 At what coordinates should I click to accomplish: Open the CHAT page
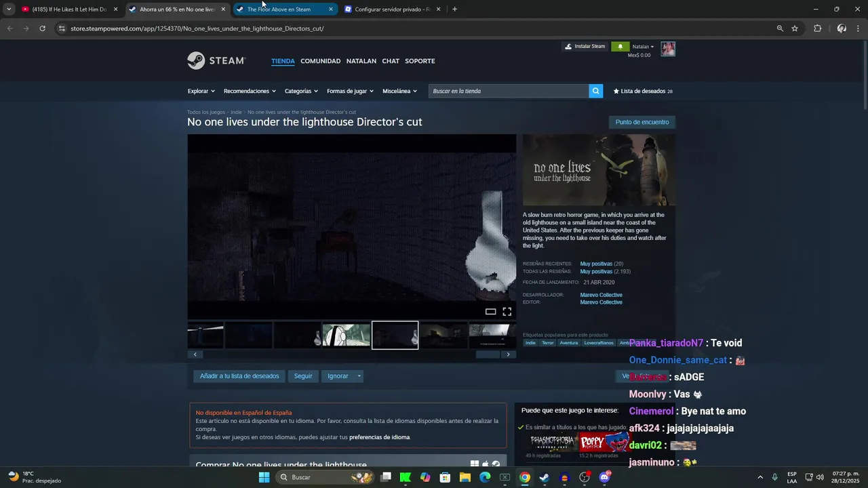click(x=391, y=61)
